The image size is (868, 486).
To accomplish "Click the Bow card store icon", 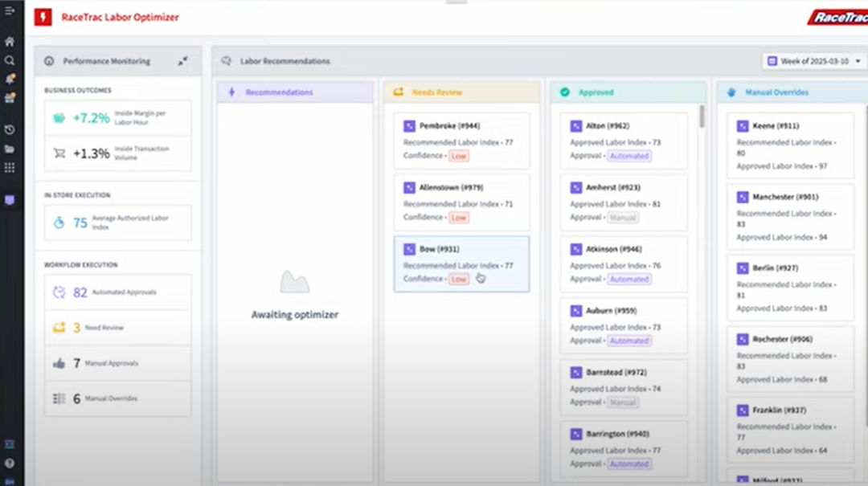I will 409,249.
